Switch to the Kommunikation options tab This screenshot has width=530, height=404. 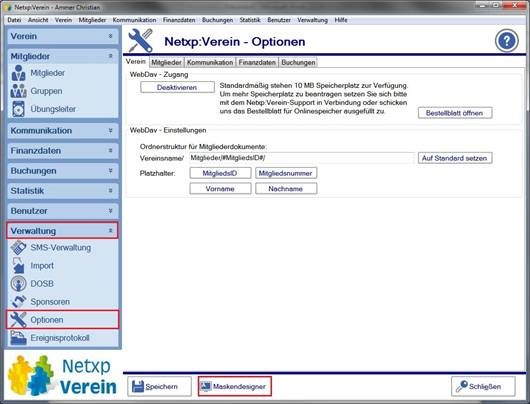(x=210, y=62)
